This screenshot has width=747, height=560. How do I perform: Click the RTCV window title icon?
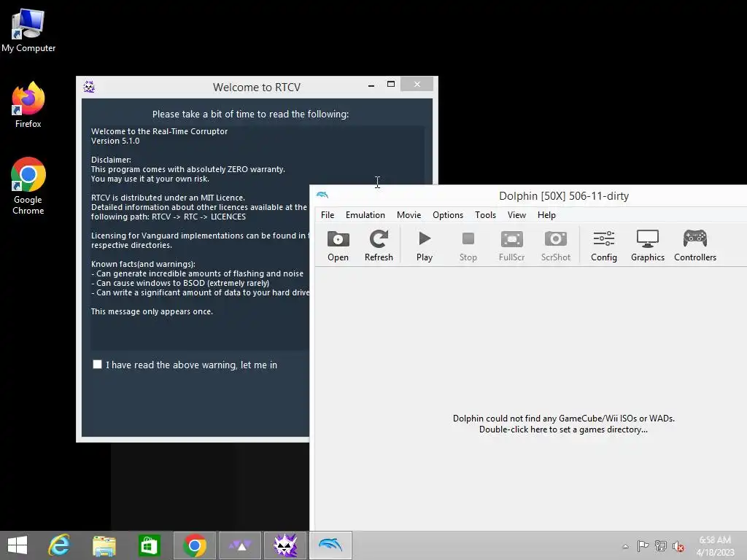pos(89,87)
